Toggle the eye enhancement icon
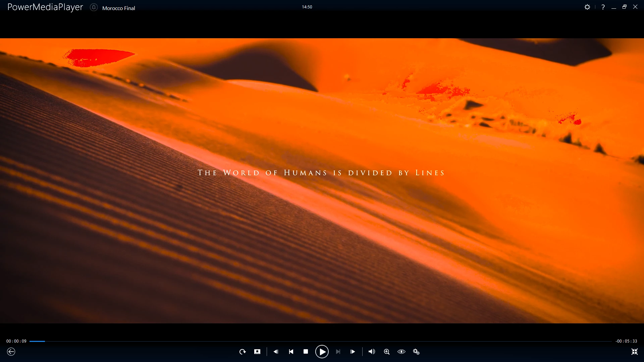Screen dimensions: 644x362 401,352
